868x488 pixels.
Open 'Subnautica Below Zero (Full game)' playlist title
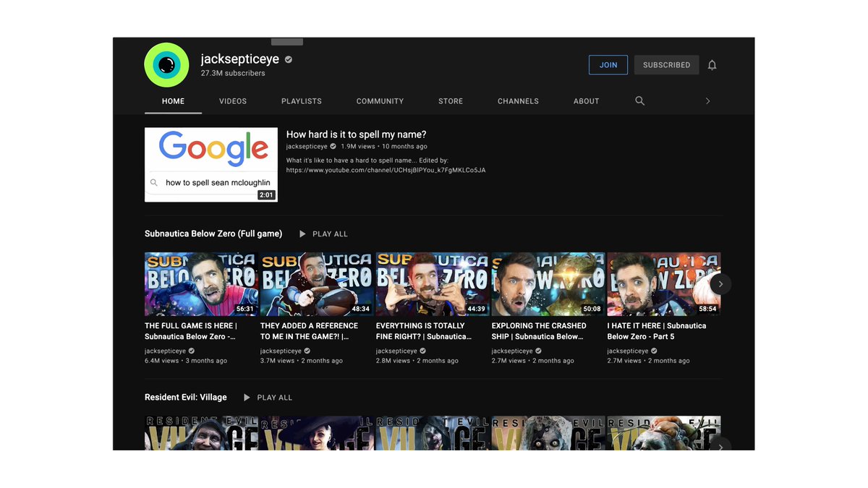(x=213, y=234)
